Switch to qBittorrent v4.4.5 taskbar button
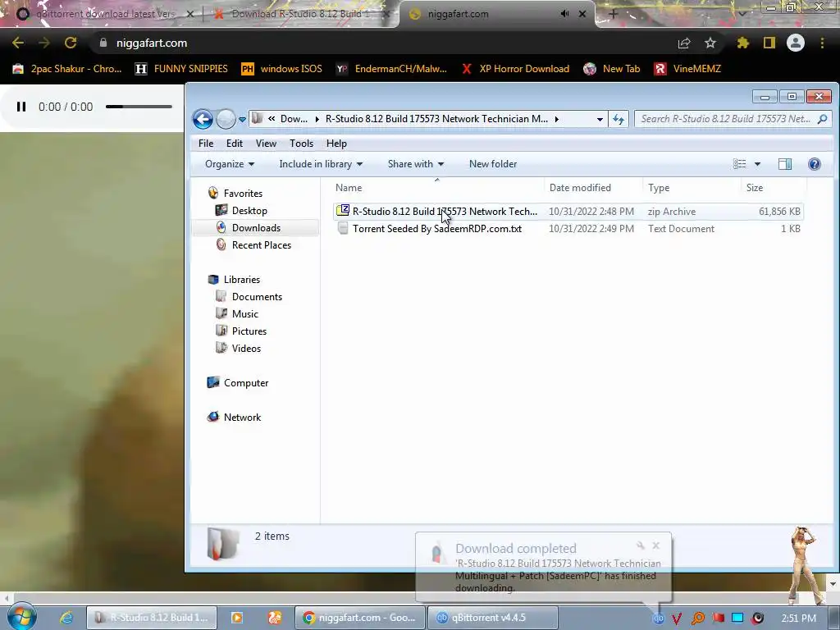The image size is (840, 630). (x=492, y=618)
